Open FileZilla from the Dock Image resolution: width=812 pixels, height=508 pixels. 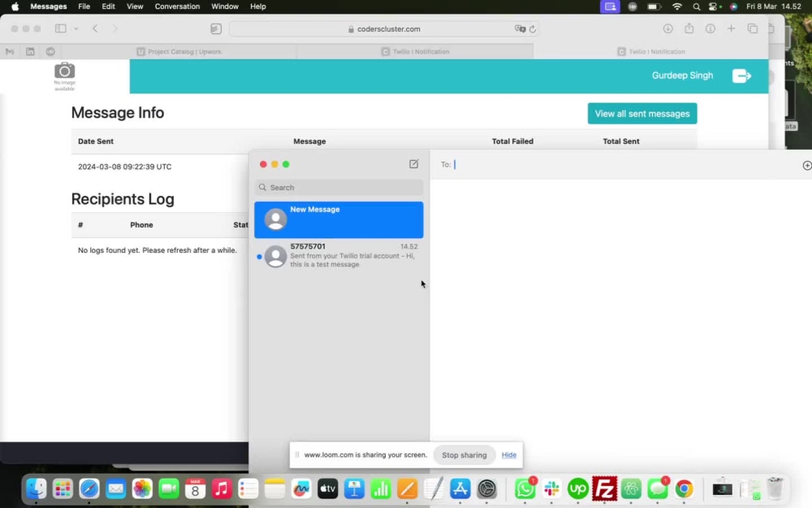(604, 488)
